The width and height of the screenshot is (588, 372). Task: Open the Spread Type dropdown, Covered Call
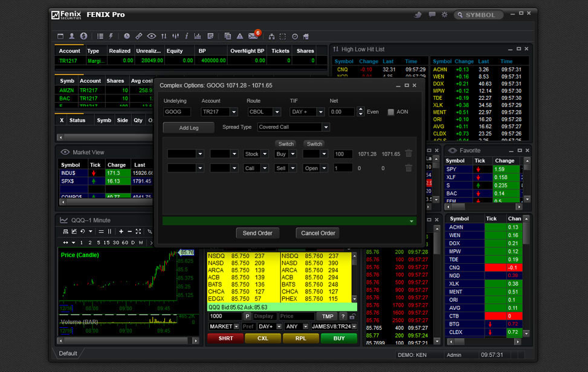coord(293,127)
